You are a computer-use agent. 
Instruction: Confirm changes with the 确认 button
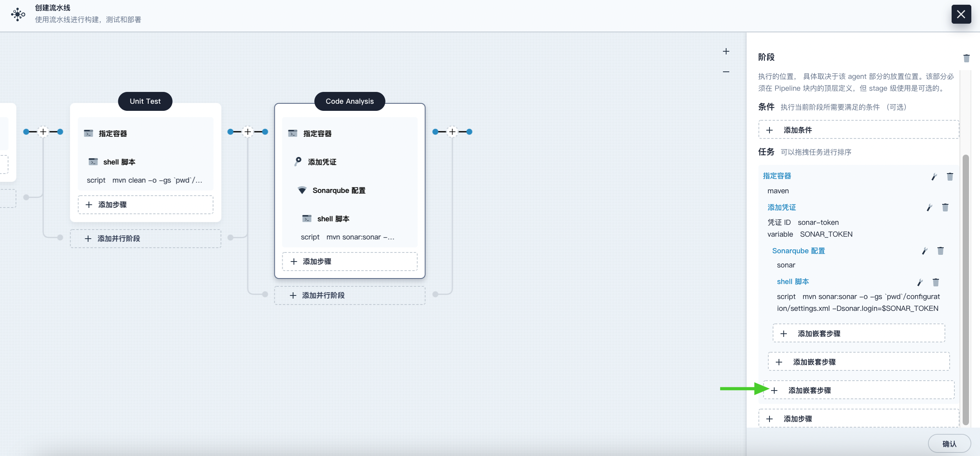950,443
